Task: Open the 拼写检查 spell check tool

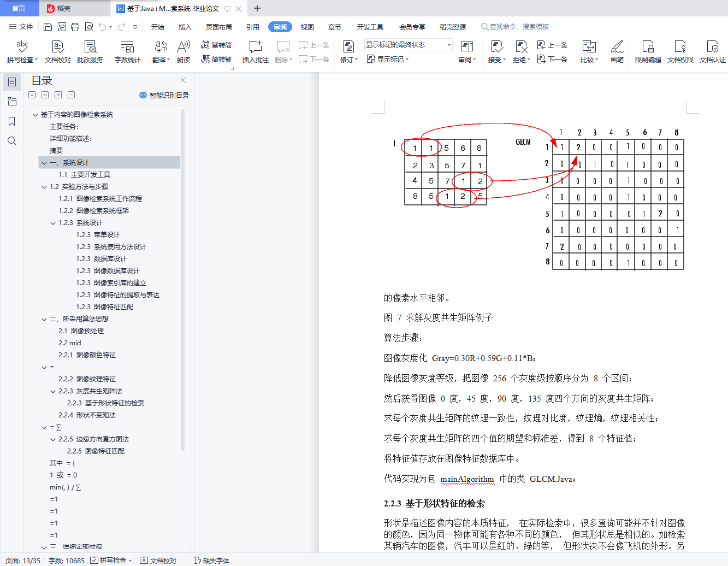Action: click(x=22, y=52)
